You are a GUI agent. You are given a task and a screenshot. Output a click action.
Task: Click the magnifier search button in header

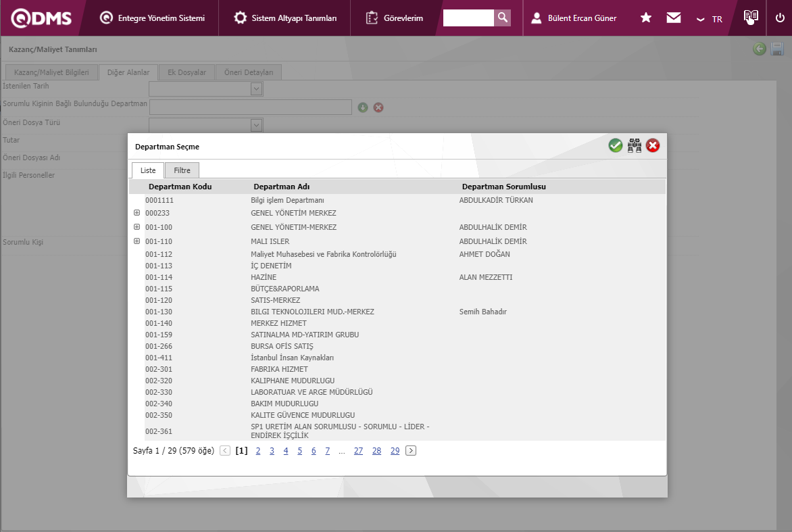[x=502, y=18]
